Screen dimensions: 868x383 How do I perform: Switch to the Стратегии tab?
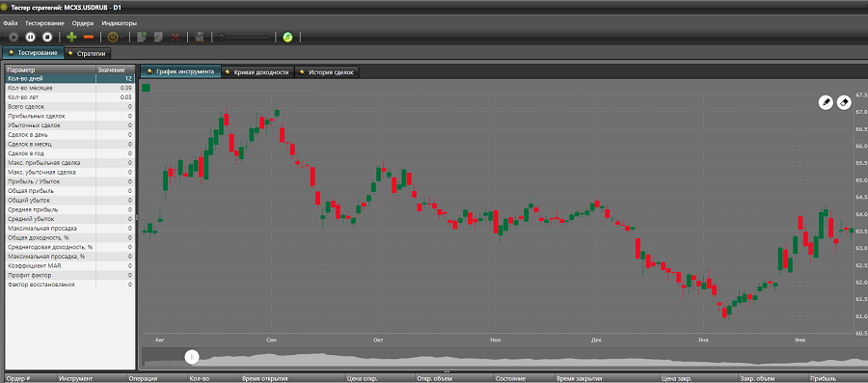click(x=88, y=53)
